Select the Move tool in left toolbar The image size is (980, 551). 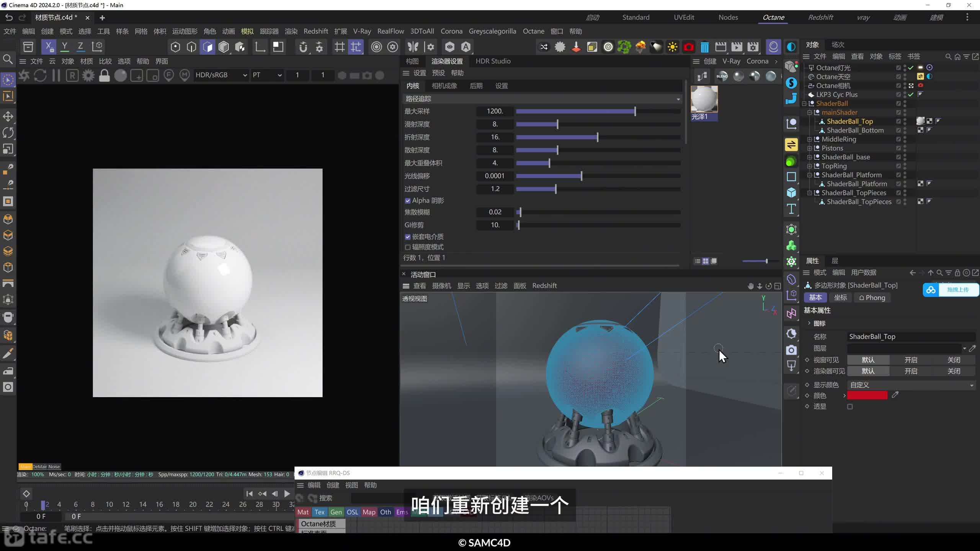pyautogui.click(x=8, y=116)
